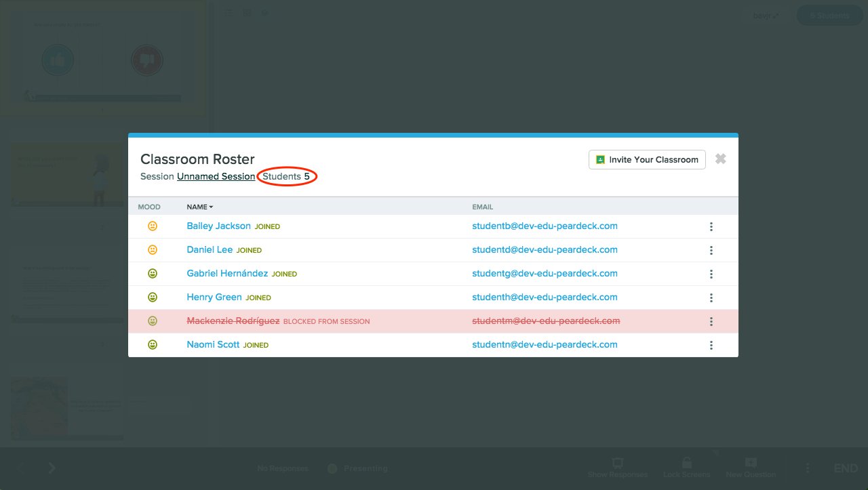Open the Unnamed Session link
Image resolution: width=868 pixels, height=490 pixels.
pyautogui.click(x=216, y=176)
